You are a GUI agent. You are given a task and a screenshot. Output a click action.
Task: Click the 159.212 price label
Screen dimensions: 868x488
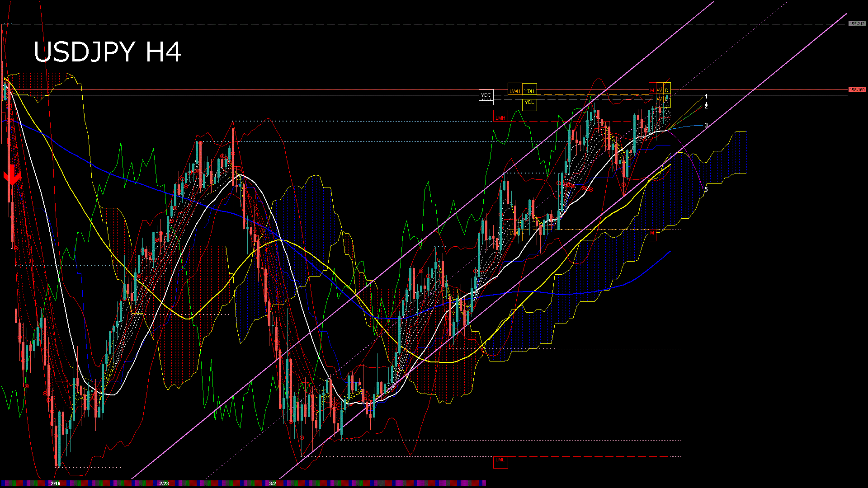[x=857, y=23]
